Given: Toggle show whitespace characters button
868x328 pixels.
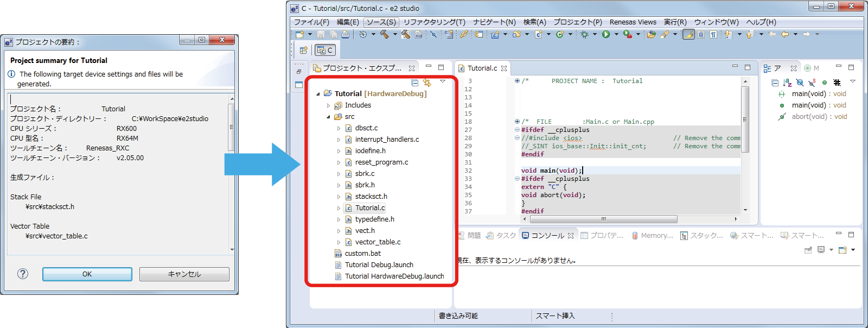Looking at the screenshot, I should click(713, 34).
